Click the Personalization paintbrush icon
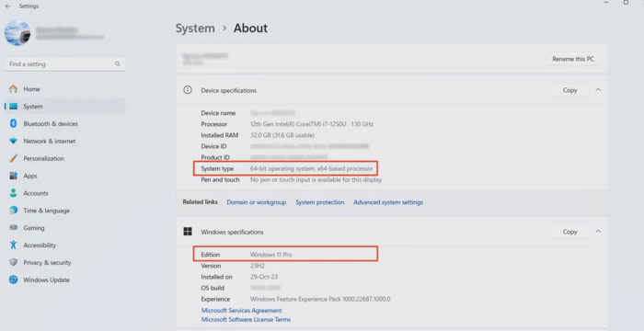 point(13,158)
